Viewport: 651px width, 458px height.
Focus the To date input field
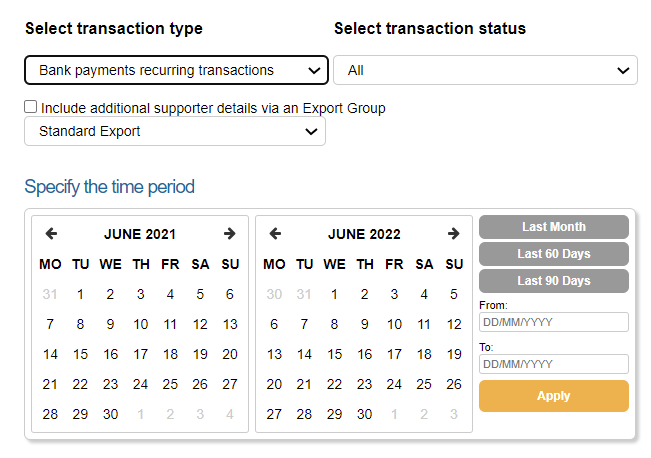pos(553,364)
